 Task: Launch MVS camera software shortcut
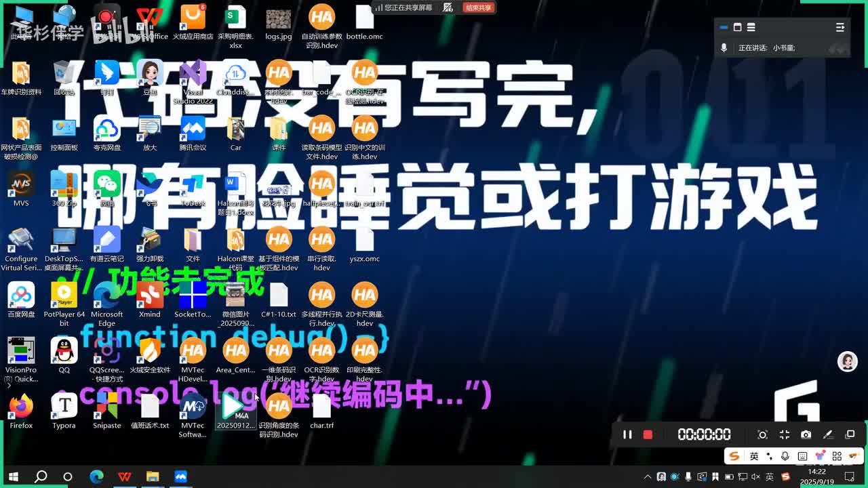coord(21,190)
